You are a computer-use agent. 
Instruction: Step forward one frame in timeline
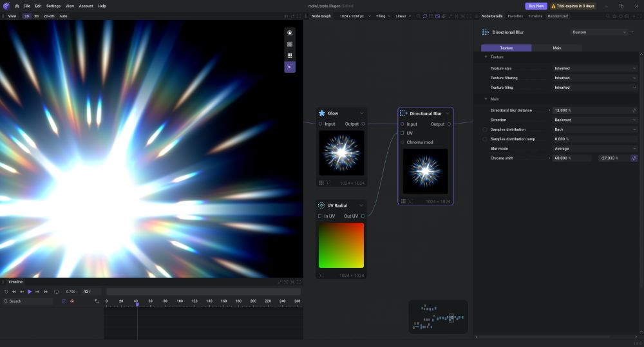[x=37, y=292]
